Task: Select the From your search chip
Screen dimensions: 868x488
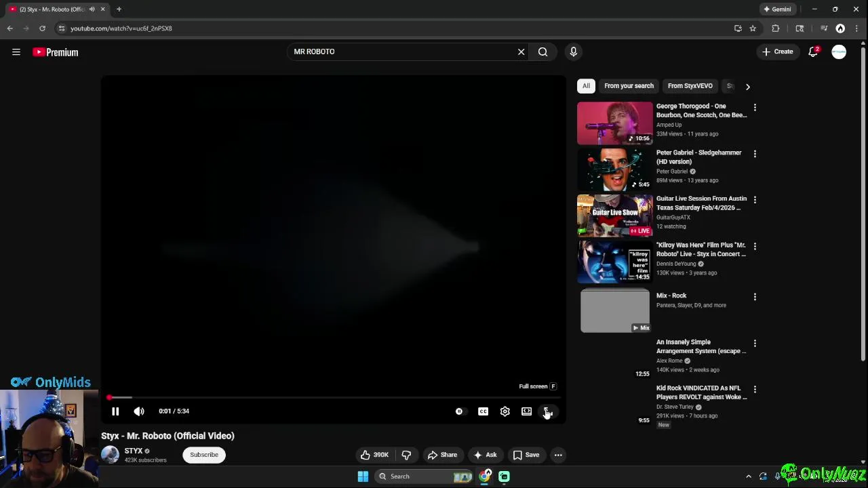Action: pos(629,86)
